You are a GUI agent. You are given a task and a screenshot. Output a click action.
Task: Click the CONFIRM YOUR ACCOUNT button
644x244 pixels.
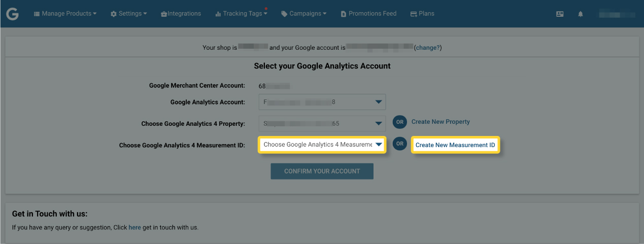click(322, 171)
